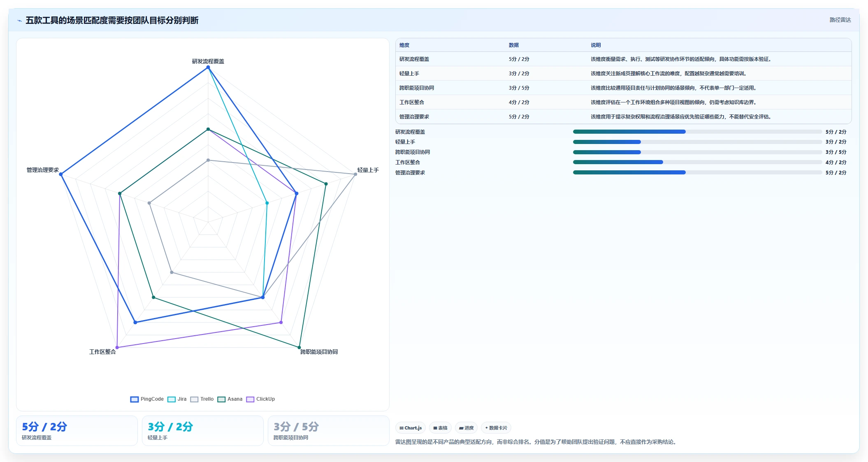868x462 pixels.
Task: Click the 跨职能项目协同 progress bar
Action: tap(697, 152)
